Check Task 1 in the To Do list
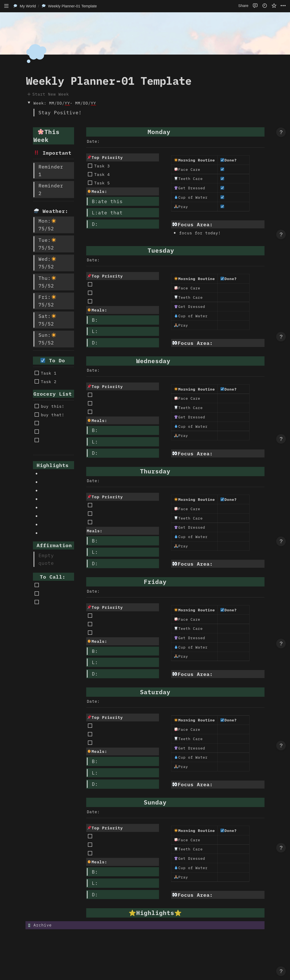Image resolution: width=290 pixels, height=980 pixels. click(37, 373)
